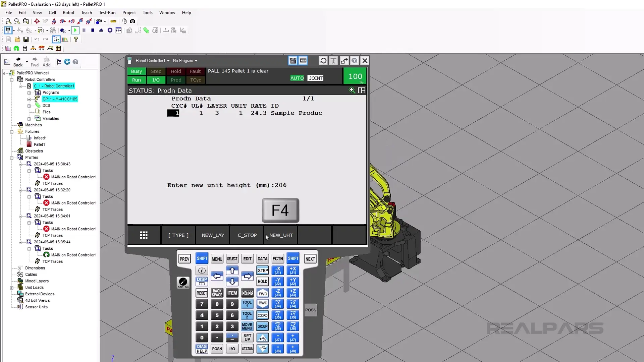Click the [ TYPE ] softkey
The width and height of the screenshot is (644, 362).
click(178, 235)
